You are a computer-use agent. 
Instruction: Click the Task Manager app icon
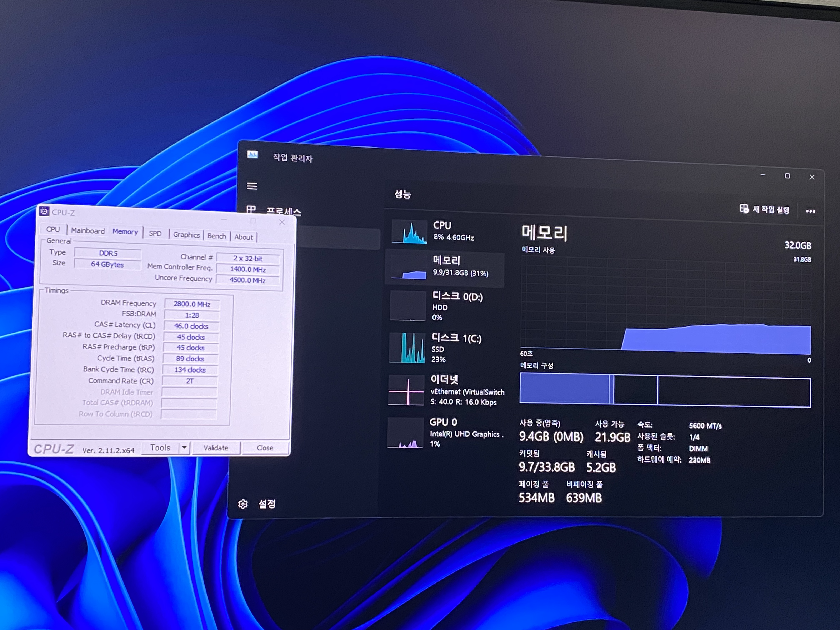tap(252, 155)
